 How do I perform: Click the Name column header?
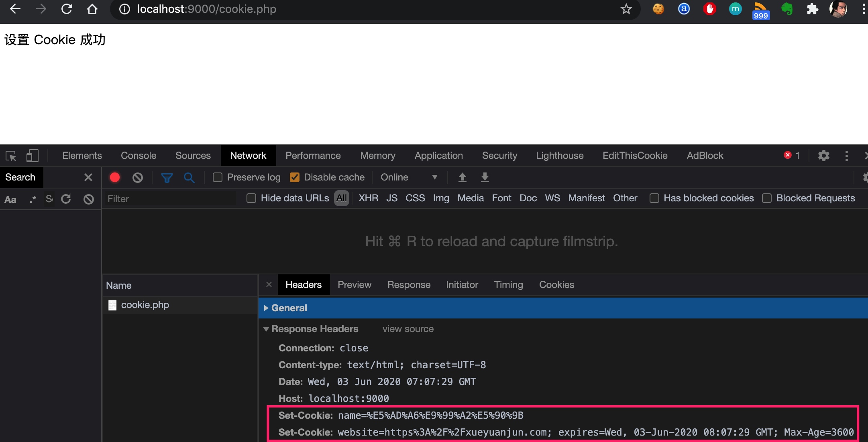(x=180, y=286)
